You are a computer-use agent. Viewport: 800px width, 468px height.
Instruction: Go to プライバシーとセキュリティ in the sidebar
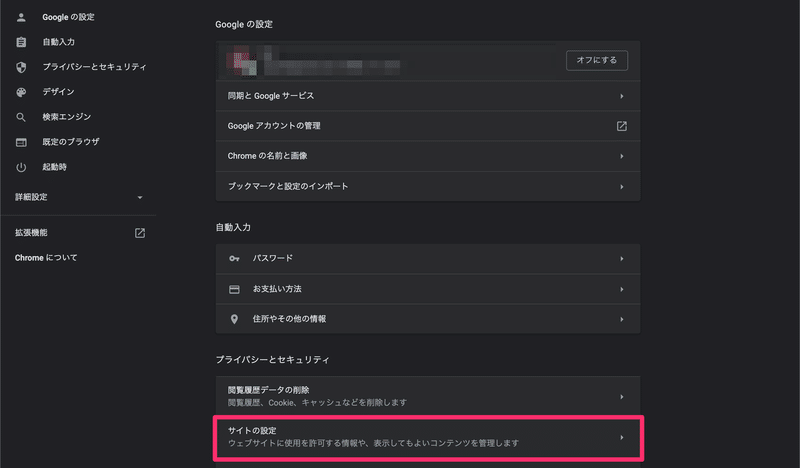pos(94,67)
